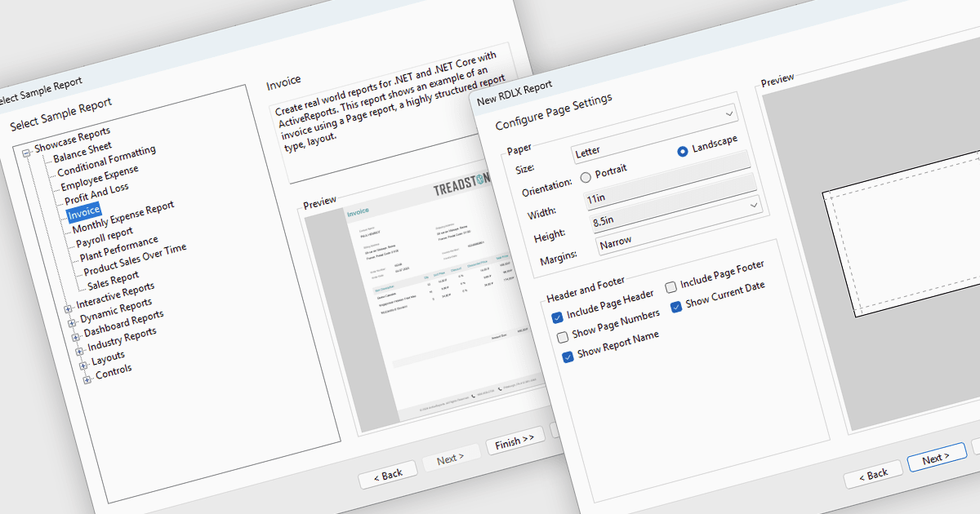Select the highlighted Invoice report
Image resolution: width=980 pixels, height=514 pixels.
coord(84,212)
